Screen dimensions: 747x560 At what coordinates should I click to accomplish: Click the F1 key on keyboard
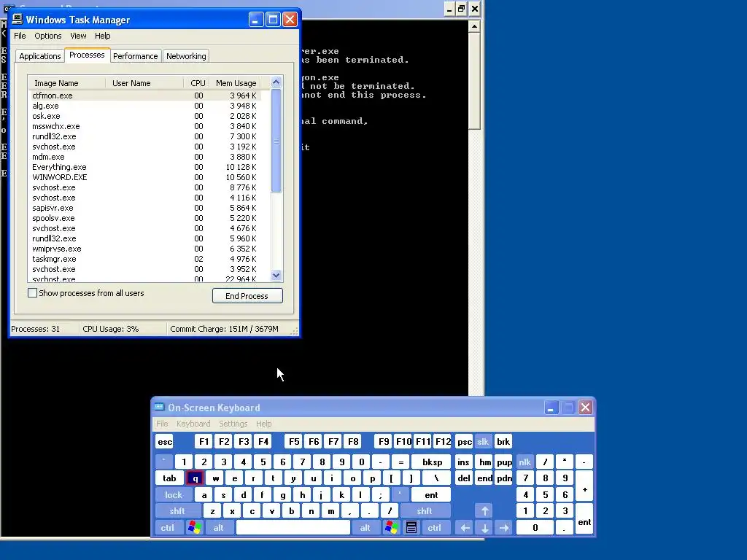(204, 441)
